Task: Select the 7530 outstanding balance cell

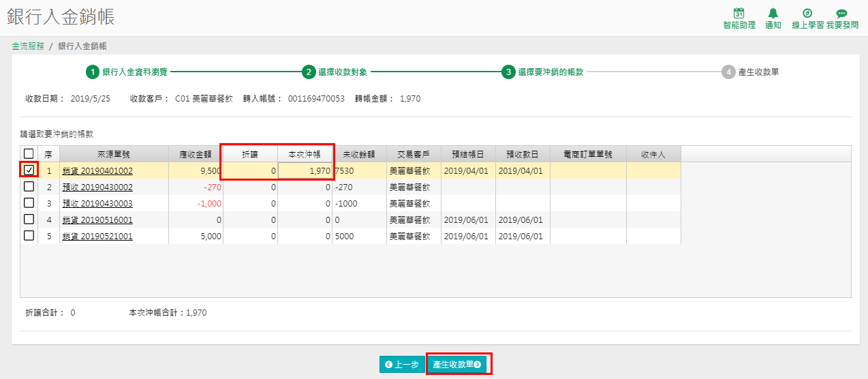Action: click(359, 170)
